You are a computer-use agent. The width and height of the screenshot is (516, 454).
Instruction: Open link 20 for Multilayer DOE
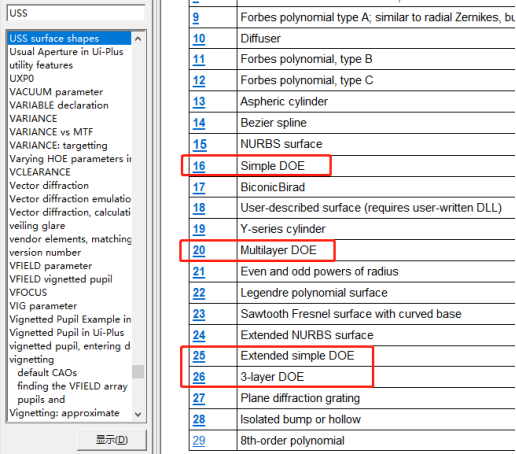[x=199, y=250]
